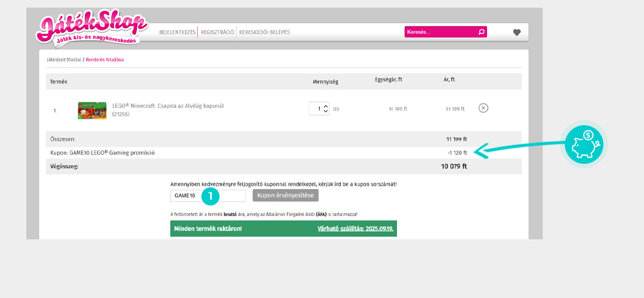Click the JátékShop logo
The image size is (644, 298).
[91, 30]
